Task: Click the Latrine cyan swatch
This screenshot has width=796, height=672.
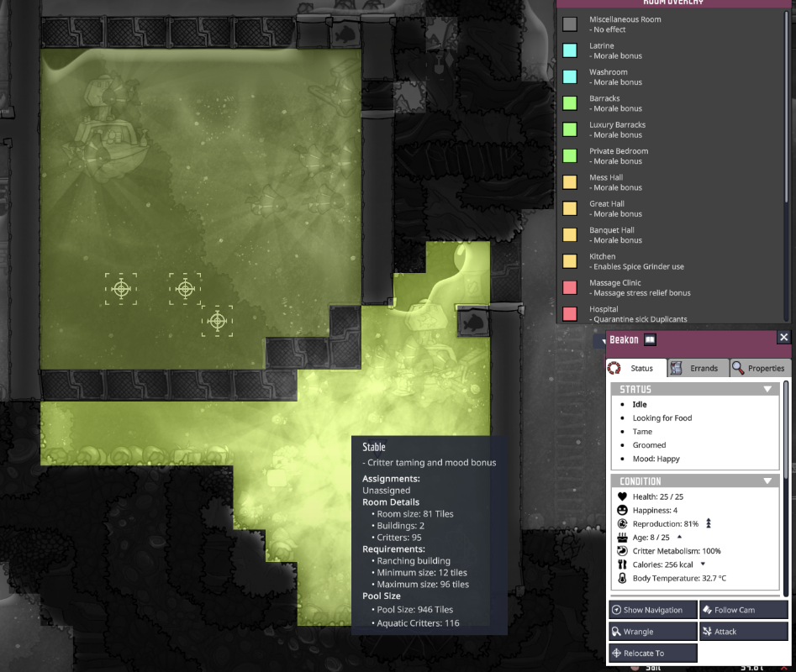Action: click(570, 50)
